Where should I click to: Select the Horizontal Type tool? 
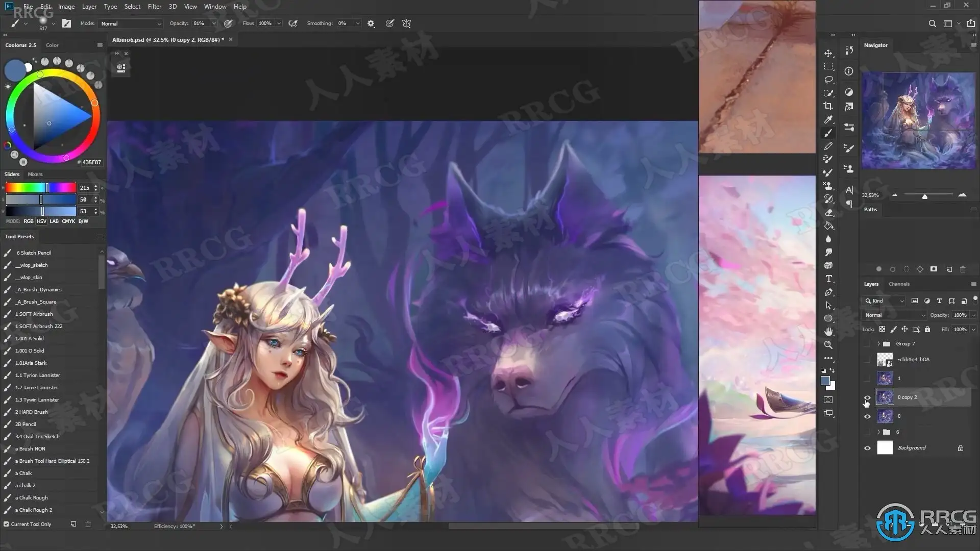[x=828, y=279]
